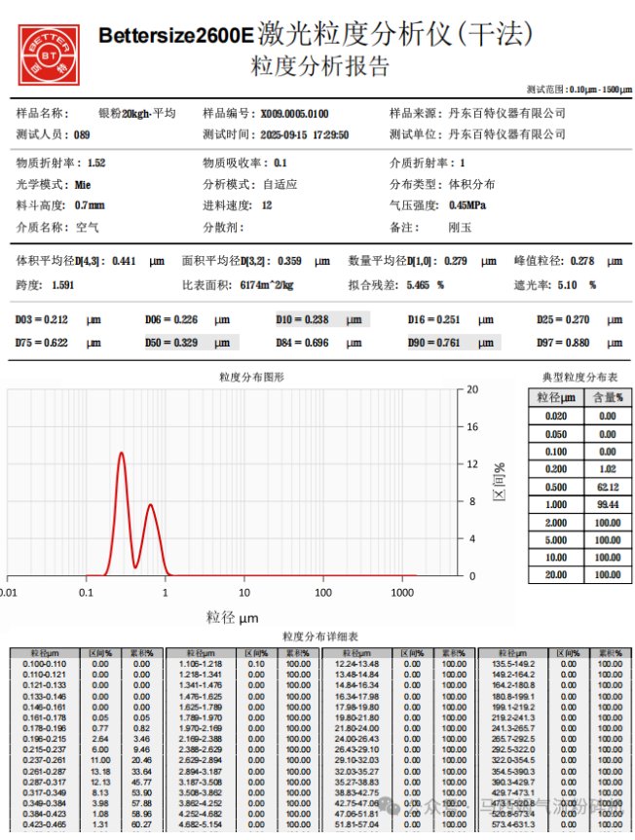
Task: Click chart title 粒度分布图形
Action: pos(251,378)
